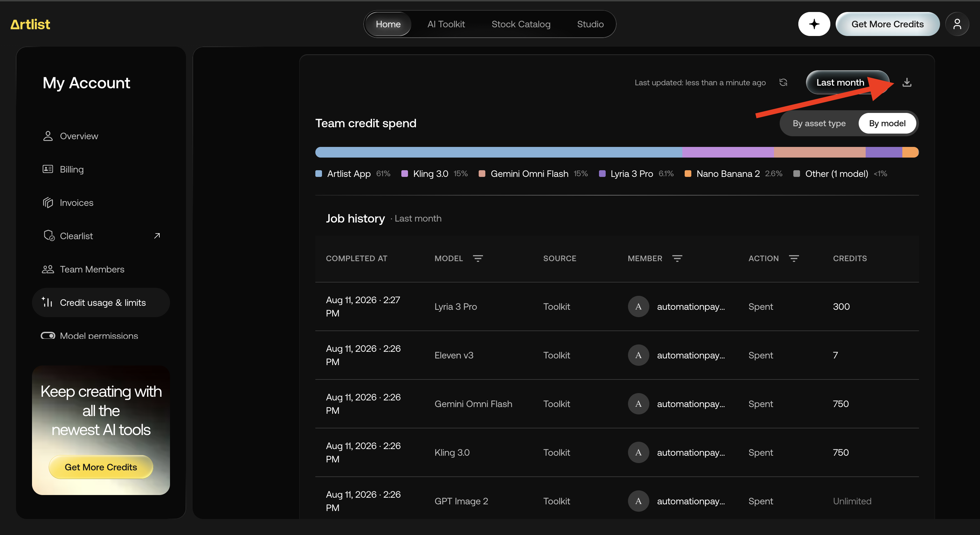This screenshot has height=535, width=980.
Task: Open the Model column filter icon
Action: [x=478, y=259]
